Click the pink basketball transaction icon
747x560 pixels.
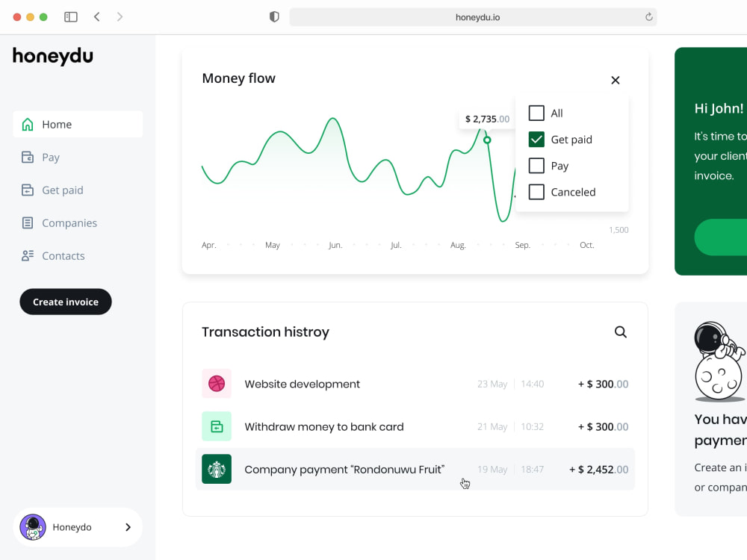click(x=217, y=383)
